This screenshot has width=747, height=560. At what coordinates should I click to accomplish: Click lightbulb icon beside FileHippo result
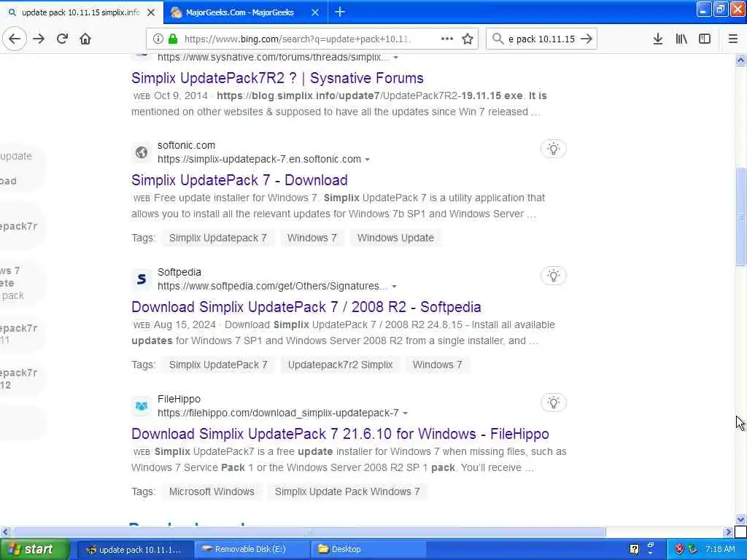coord(553,402)
